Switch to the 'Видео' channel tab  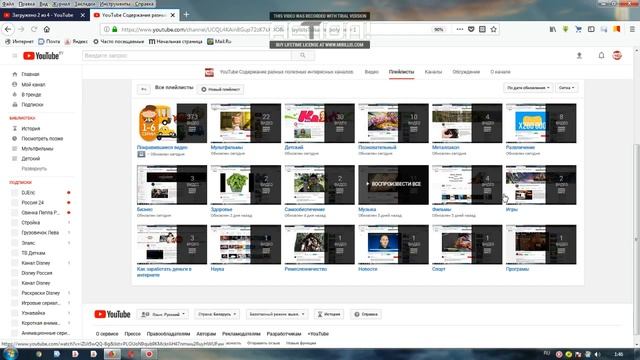click(x=371, y=72)
